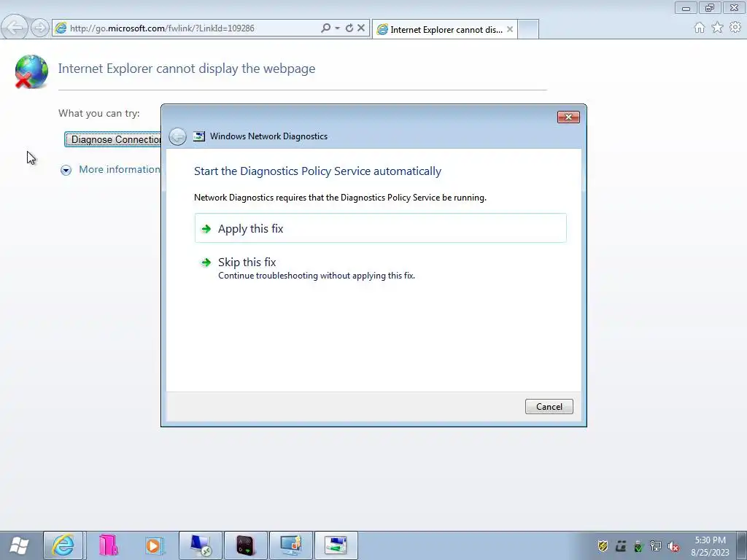Choose Skip this fix option

[380, 268]
